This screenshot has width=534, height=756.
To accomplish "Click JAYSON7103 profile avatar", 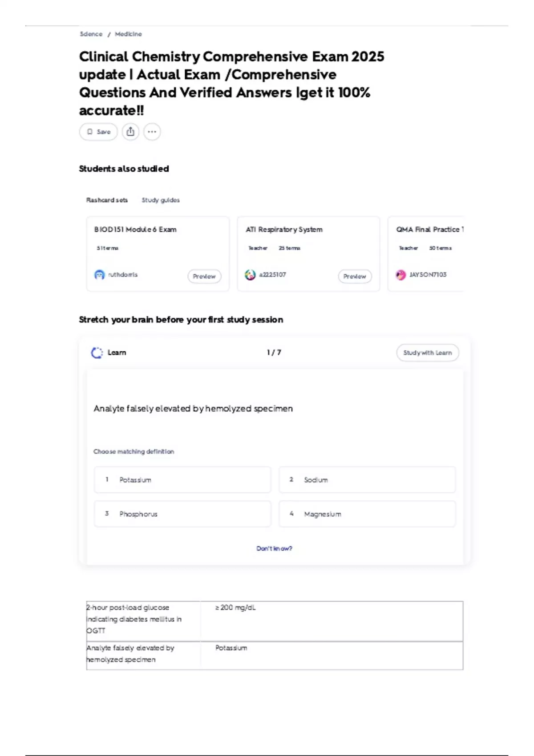I will (401, 275).
